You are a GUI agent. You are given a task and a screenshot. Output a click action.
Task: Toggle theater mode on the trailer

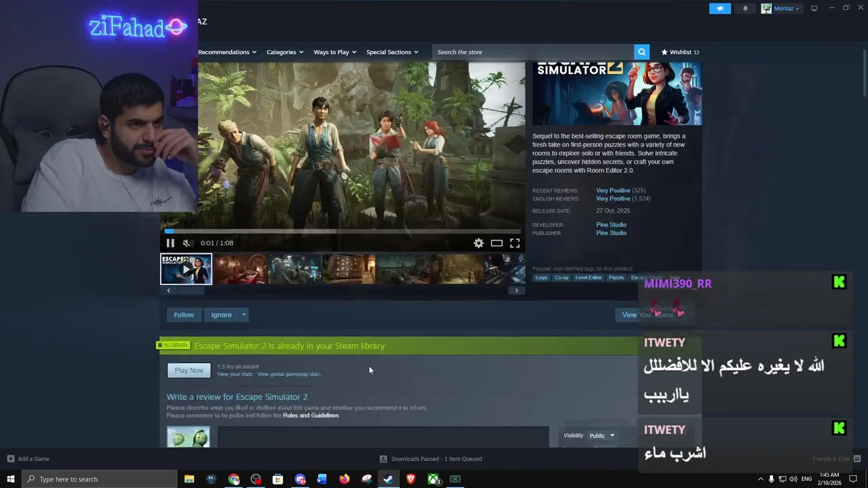pyautogui.click(x=496, y=243)
